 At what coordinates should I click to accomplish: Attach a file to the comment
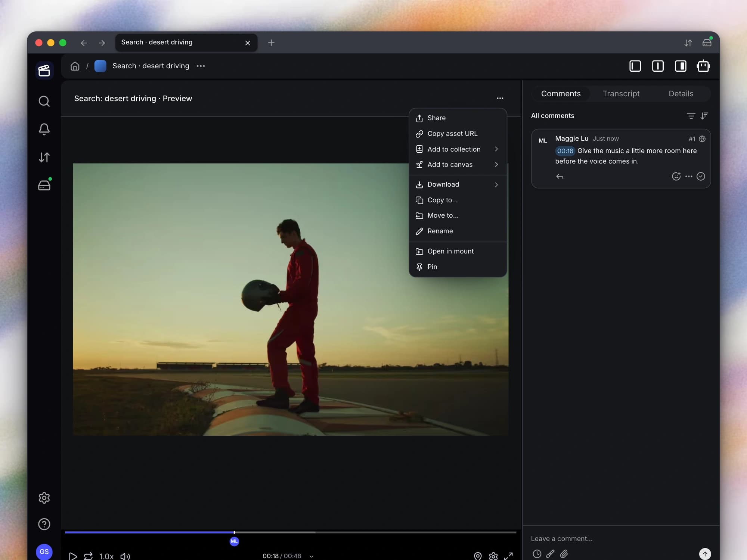tap(564, 554)
